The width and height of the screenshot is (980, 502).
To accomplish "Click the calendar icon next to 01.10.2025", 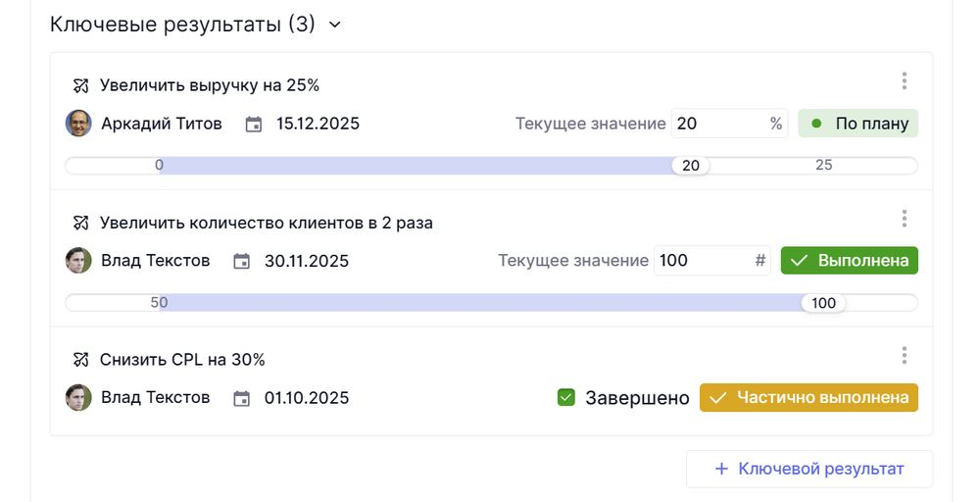I will (x=242, y=398).
